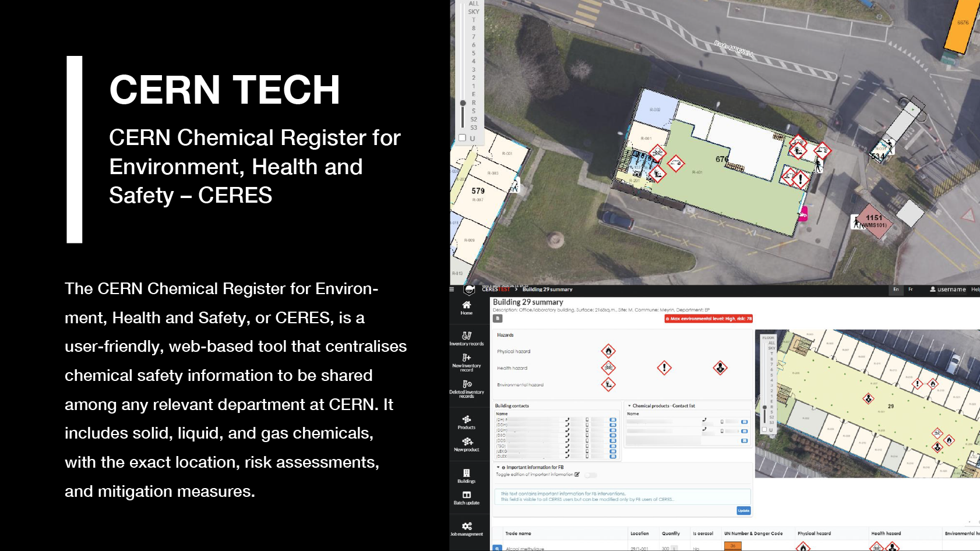The image size is (980, 551).
Task: Collapse the Important information for FB section
Action: click(x=498, y=467)
